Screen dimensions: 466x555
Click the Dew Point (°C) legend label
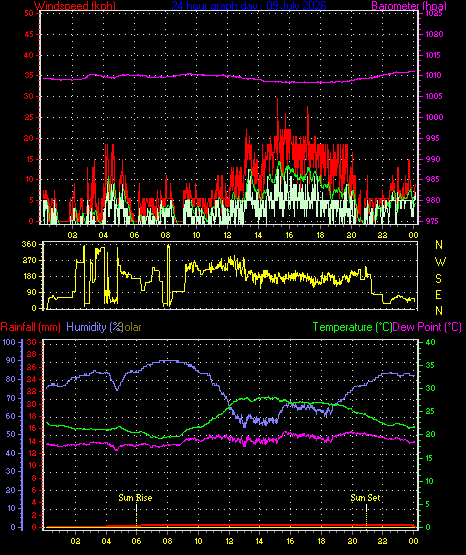click(x=427, y=327)
